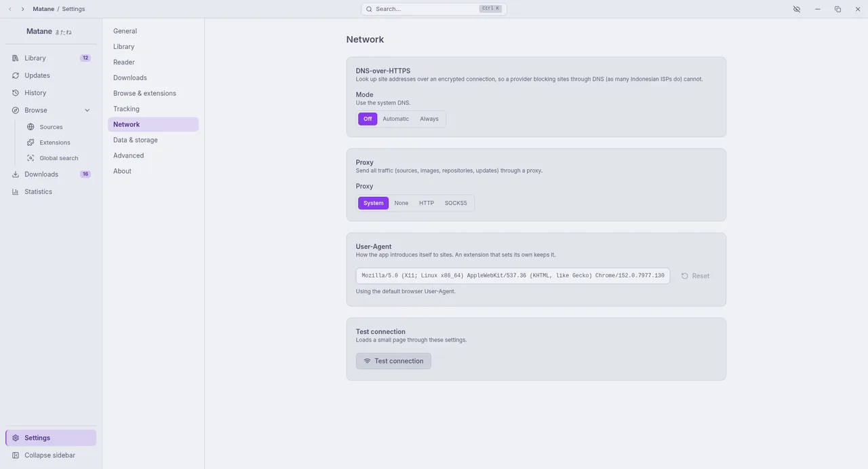
Task: Click the Test connection button
Action: pyautogui.click(x=393, y=361)
